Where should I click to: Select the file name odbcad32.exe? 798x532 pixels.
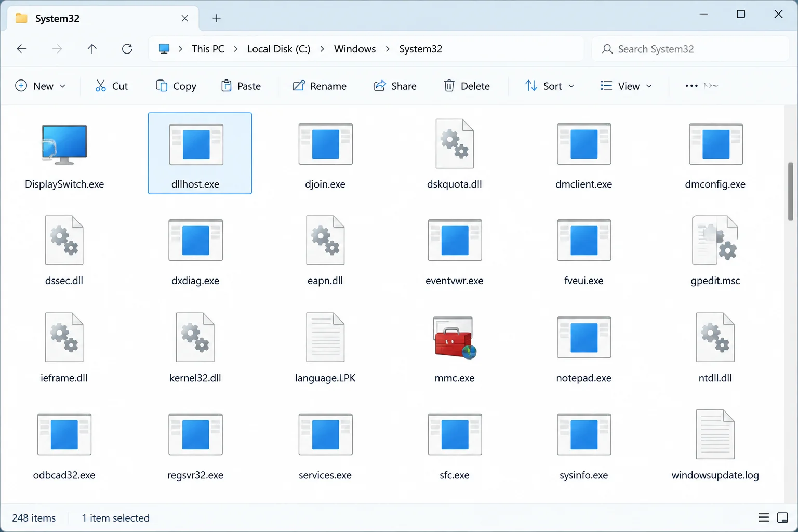pos(64,475)
